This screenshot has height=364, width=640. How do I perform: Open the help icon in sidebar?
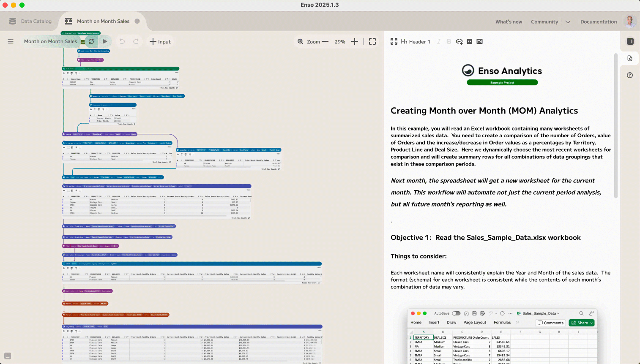click(630, 75)
